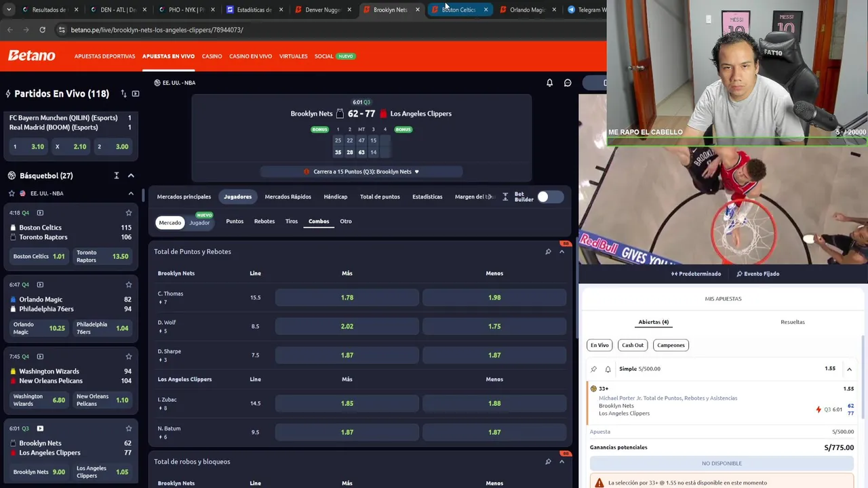Go back in the browser
Screen dimensions: 868x488
[9, 30]
